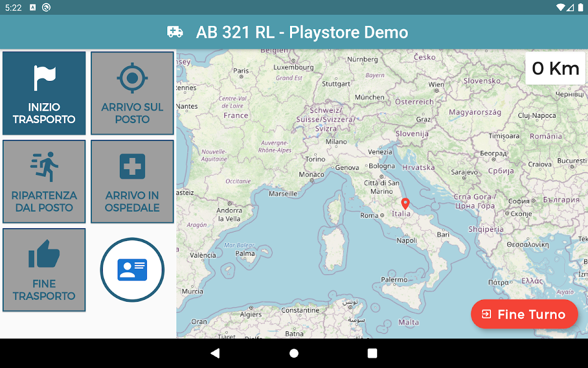This screenshot has height=368, width=588.
Task: Click the Algiers label on the map
Action: (x=251, y=315)
